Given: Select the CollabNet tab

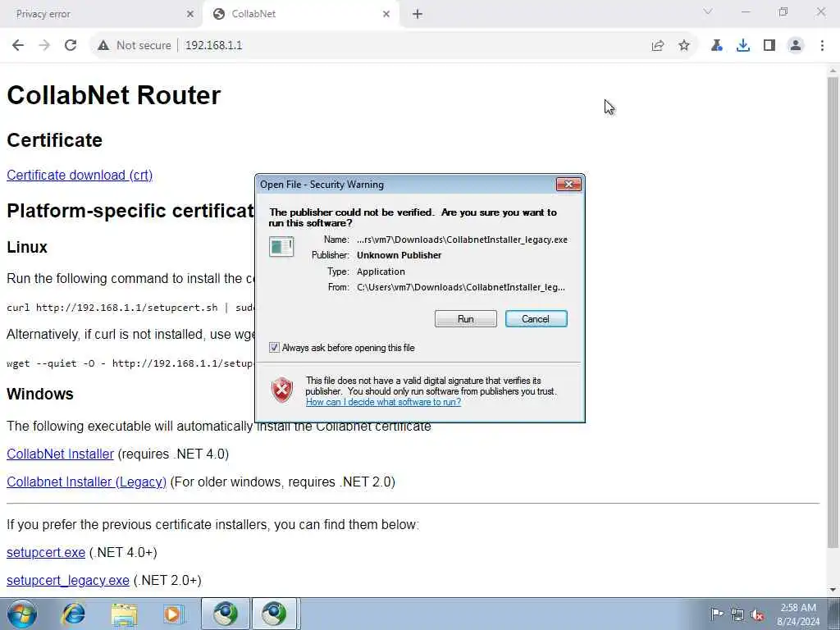Looking at the screenshot, I should 301,14.
